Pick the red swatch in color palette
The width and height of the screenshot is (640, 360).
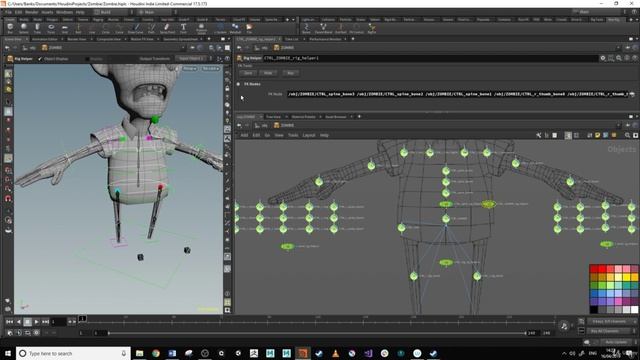click(602, 269)
